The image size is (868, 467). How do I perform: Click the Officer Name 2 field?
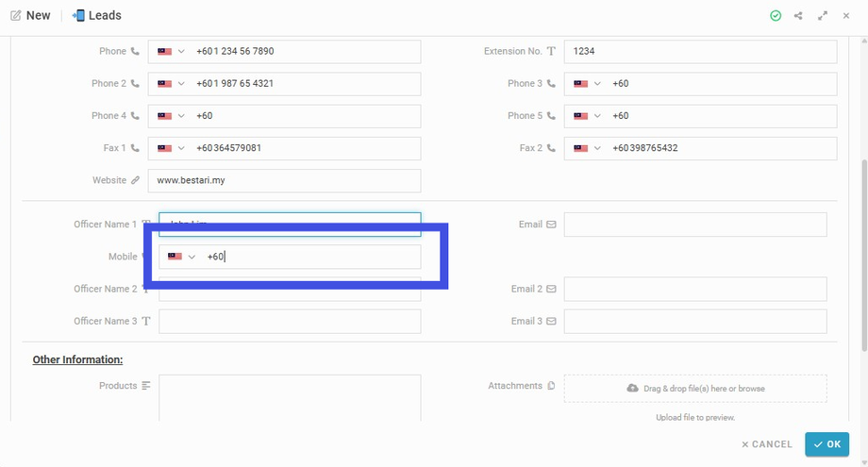pyautogui.click(x=290, y=291)
